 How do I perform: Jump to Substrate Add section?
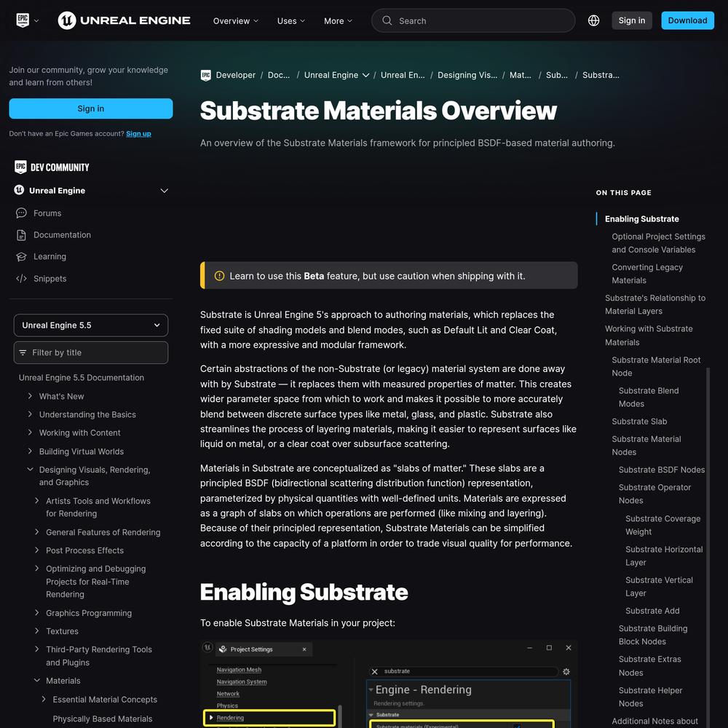652,611
